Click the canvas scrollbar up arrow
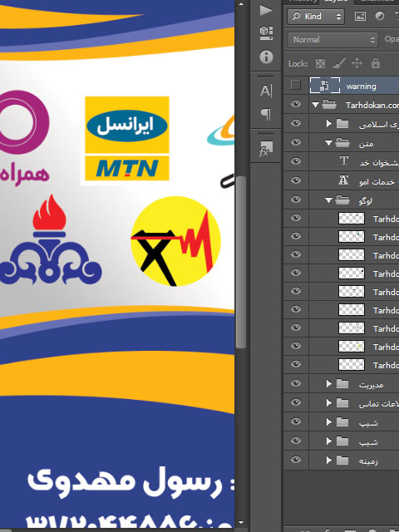Viewport: 399px width, 532px height. coord(241,4)
